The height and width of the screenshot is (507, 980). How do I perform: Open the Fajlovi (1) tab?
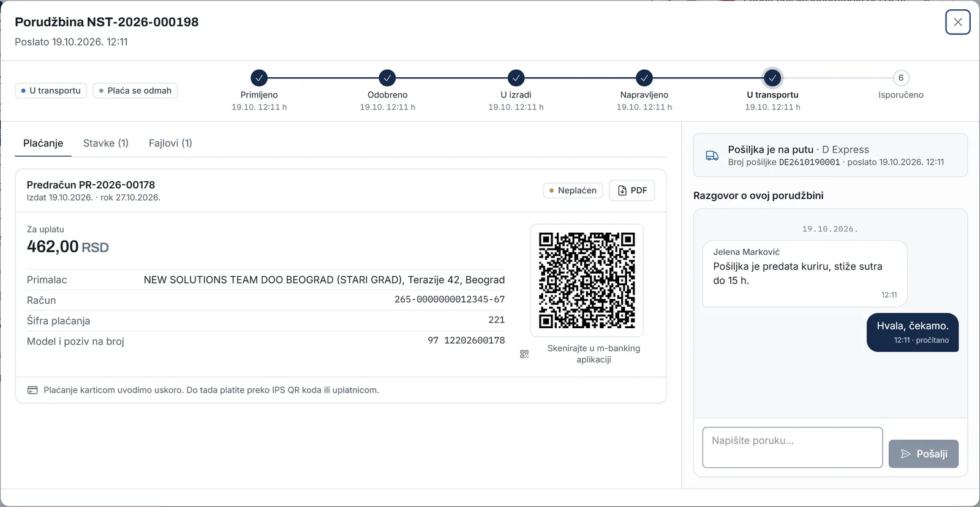[170, 143]
